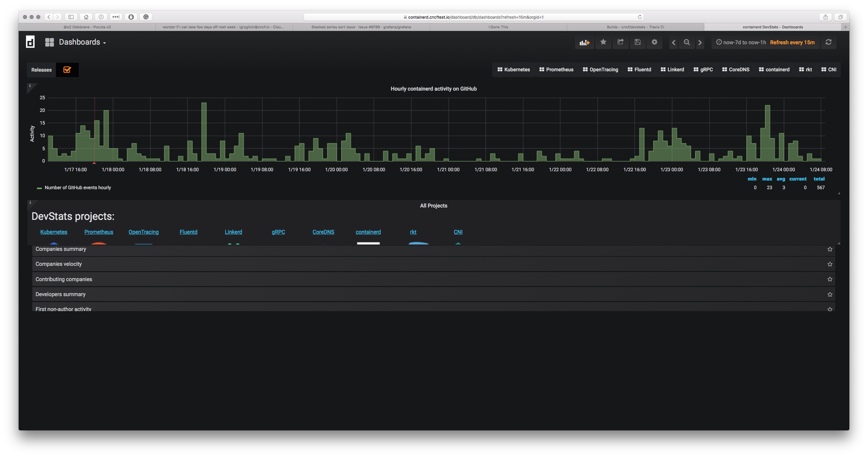Zoom out the time range with magnifier icon
The width and height of the screenshot is (868, 457).
[x=687, y=42]
